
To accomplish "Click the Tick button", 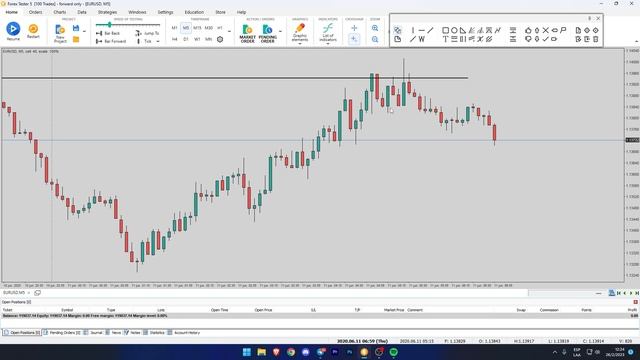I will coord(144,41).
